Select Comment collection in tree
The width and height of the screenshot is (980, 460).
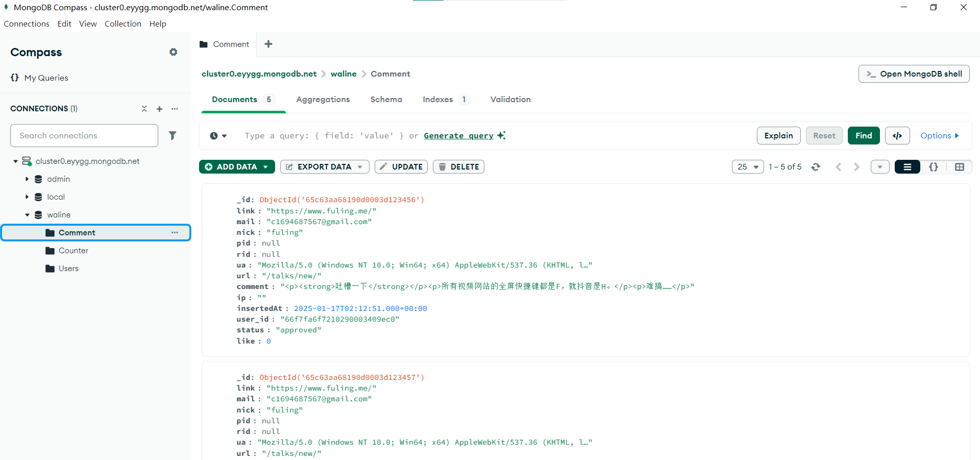click(95, 233)
